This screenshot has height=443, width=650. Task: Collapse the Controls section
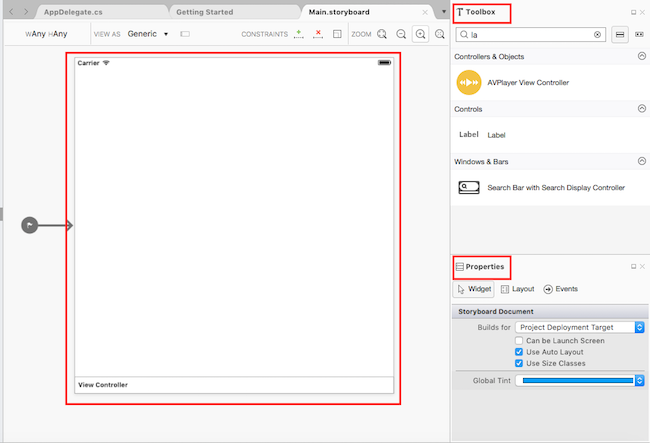[642, 109]
